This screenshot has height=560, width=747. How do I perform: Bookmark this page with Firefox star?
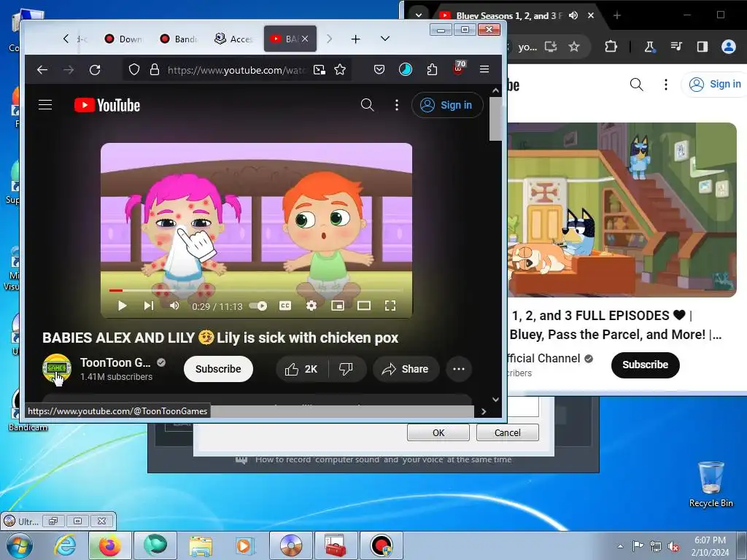pos(340,70)
